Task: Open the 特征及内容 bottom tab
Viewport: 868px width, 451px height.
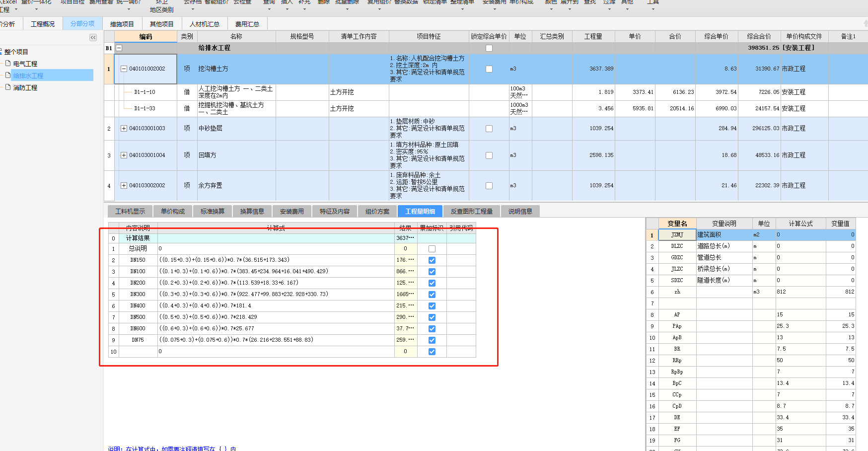Action: (x=335, y=211)
